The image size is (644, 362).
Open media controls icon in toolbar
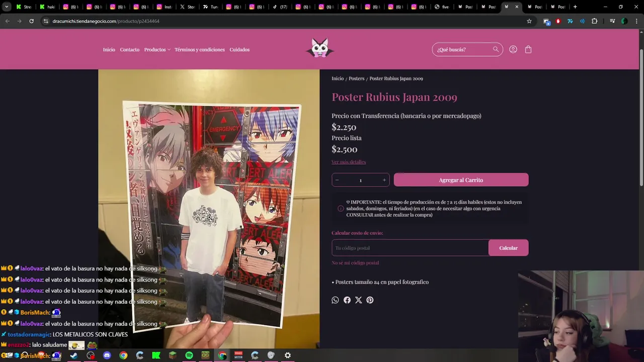coord(612,21)
